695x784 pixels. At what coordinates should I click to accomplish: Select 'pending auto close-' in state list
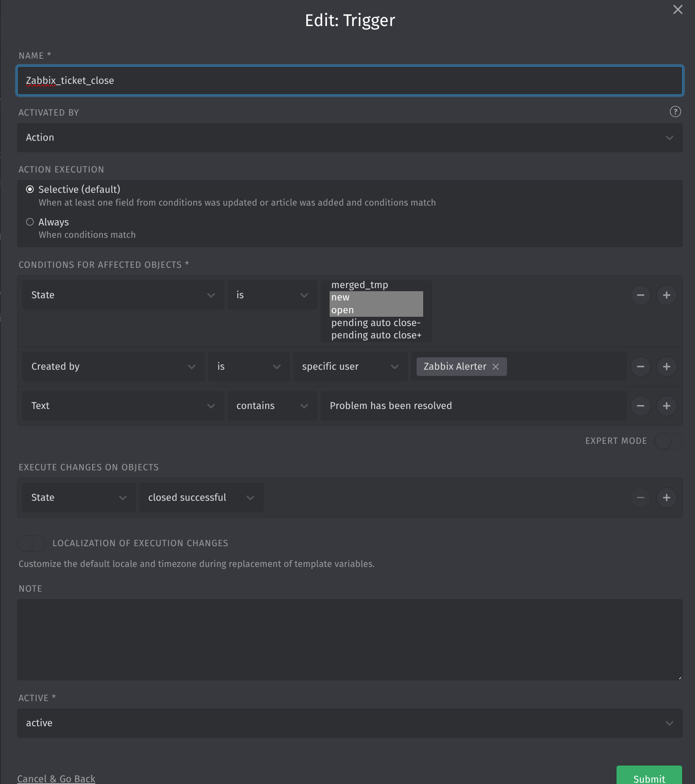coord(376,323)
